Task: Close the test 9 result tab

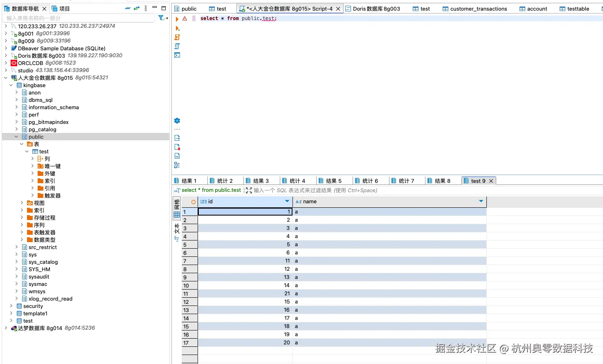Action: (x=491, y=181)
